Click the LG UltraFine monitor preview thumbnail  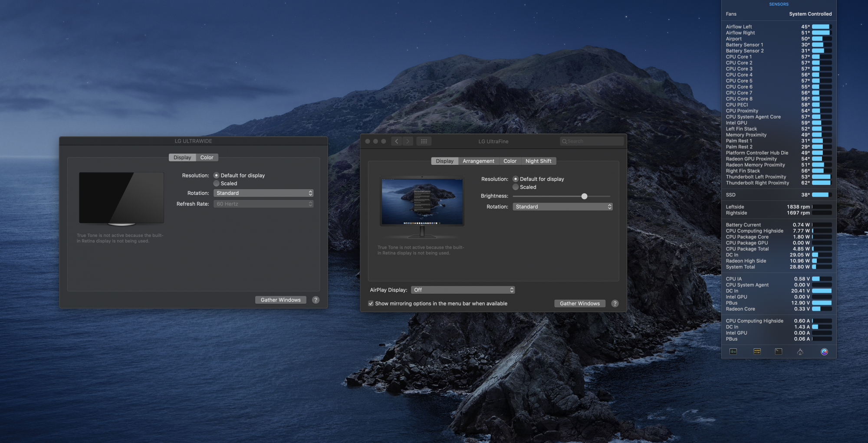(x=422, y=207)
